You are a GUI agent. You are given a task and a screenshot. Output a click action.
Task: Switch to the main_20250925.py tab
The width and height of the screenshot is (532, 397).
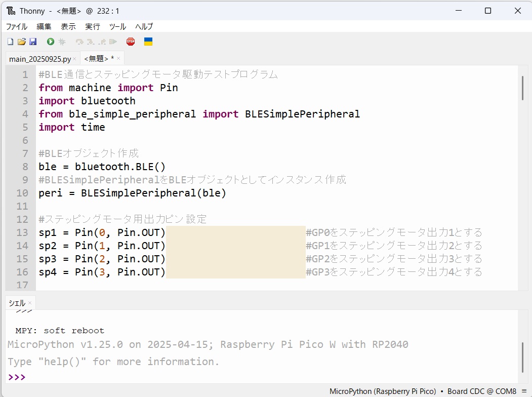tap(39, 59)
